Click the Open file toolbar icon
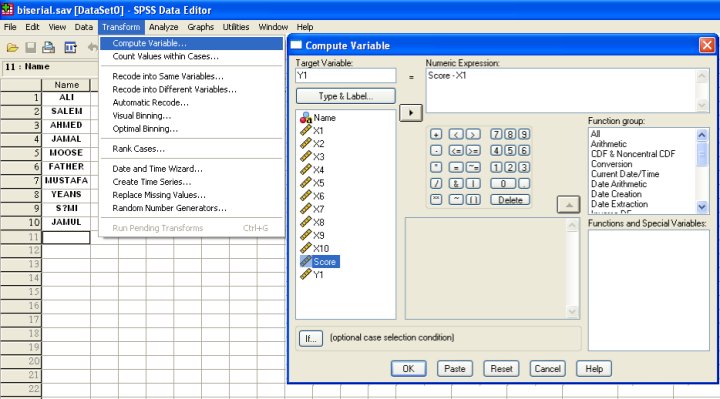 point(12,47)
